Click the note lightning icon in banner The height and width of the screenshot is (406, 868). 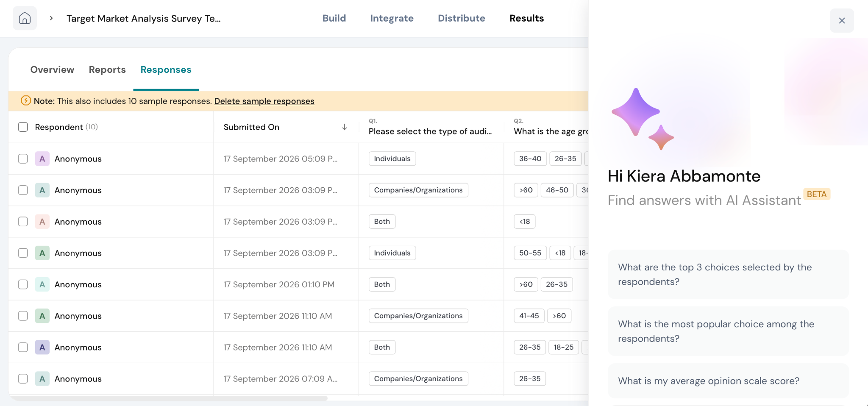tap(26, 101)
